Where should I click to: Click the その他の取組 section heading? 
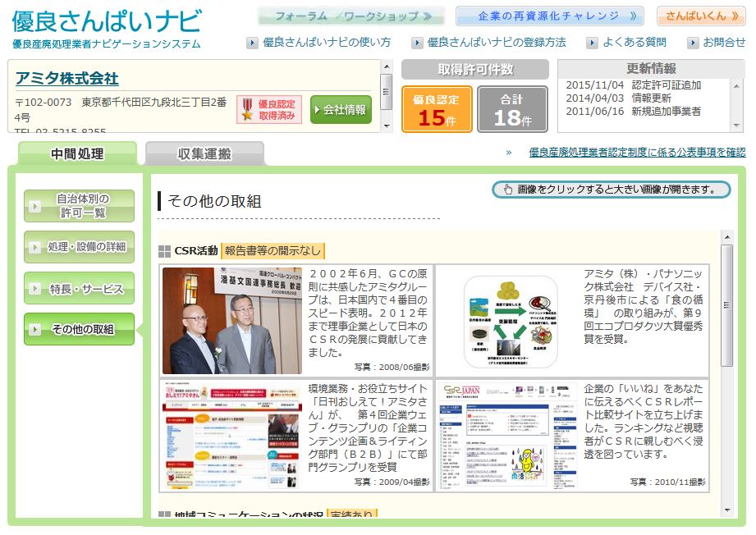click(x=214, y=201)
